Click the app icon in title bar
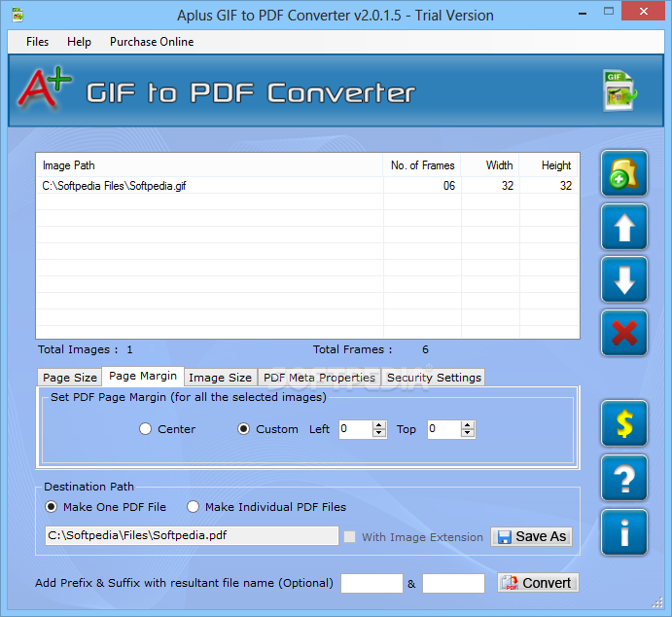 point(18,15)
